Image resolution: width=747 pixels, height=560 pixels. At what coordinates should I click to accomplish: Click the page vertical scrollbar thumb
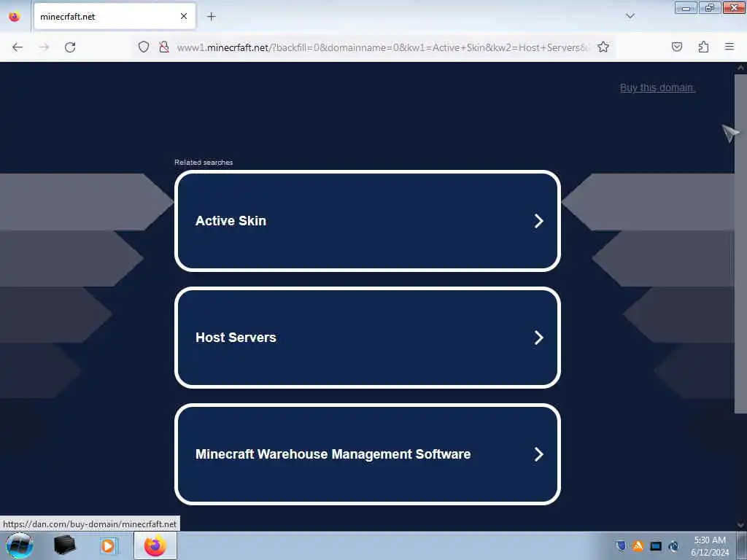coord(740,243)
